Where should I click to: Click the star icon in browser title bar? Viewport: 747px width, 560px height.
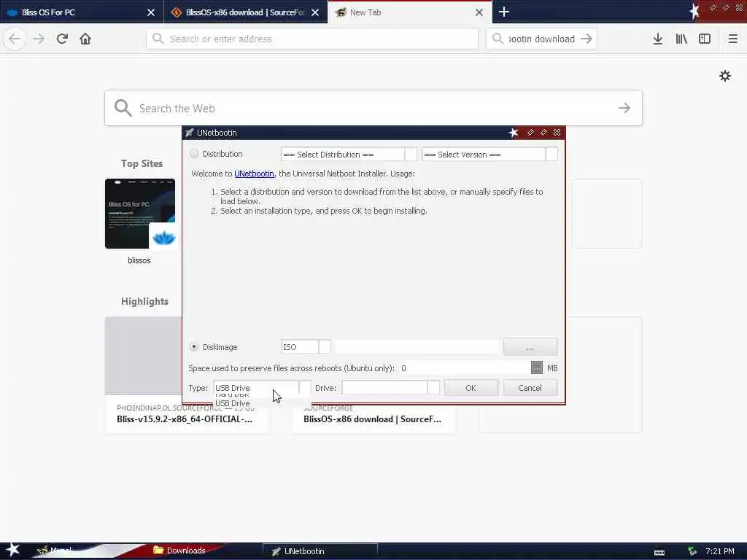[x=694, y=10]
